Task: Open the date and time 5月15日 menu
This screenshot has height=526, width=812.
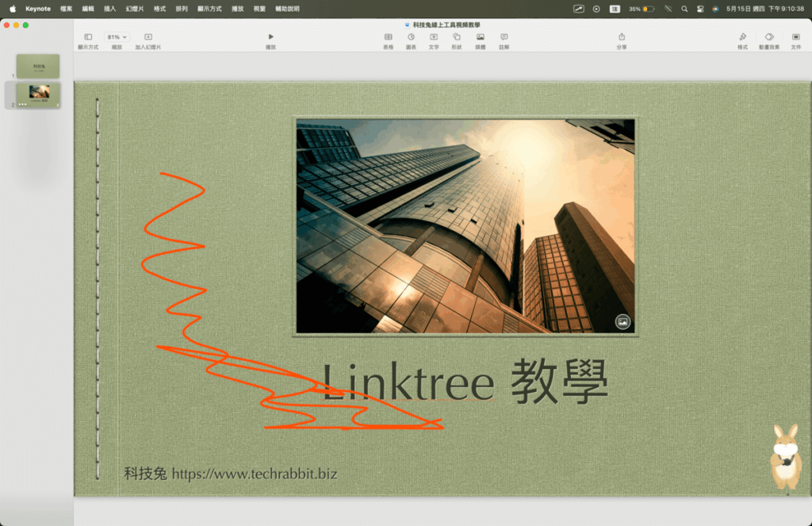Action: coord(765,9)
